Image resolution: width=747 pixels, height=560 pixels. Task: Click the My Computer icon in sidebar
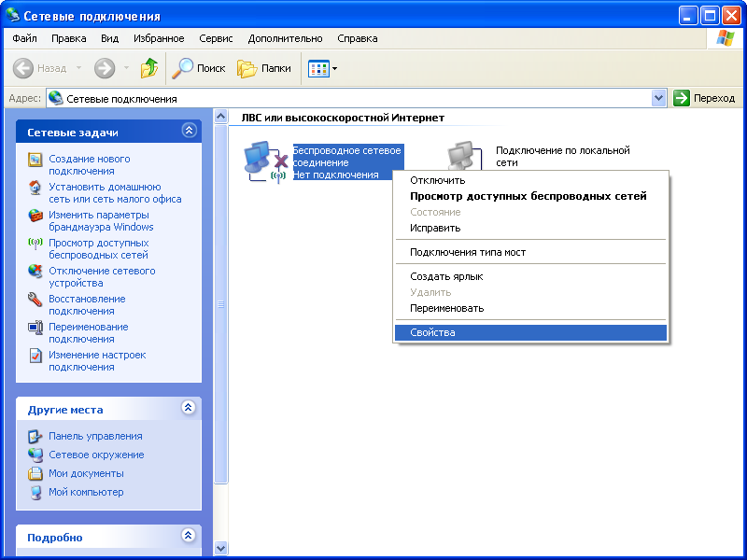(x=35, y=492)
